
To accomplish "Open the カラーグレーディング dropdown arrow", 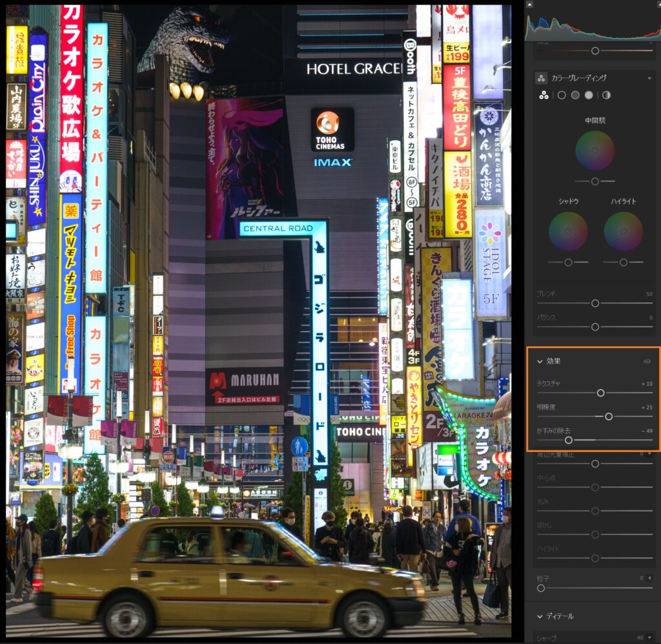I will coord(649,78).
